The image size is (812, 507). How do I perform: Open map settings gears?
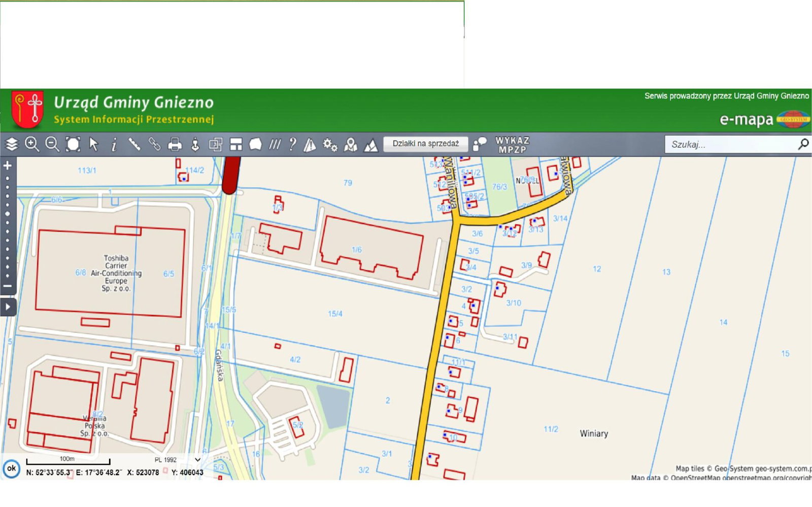click(x=330, y=145)
